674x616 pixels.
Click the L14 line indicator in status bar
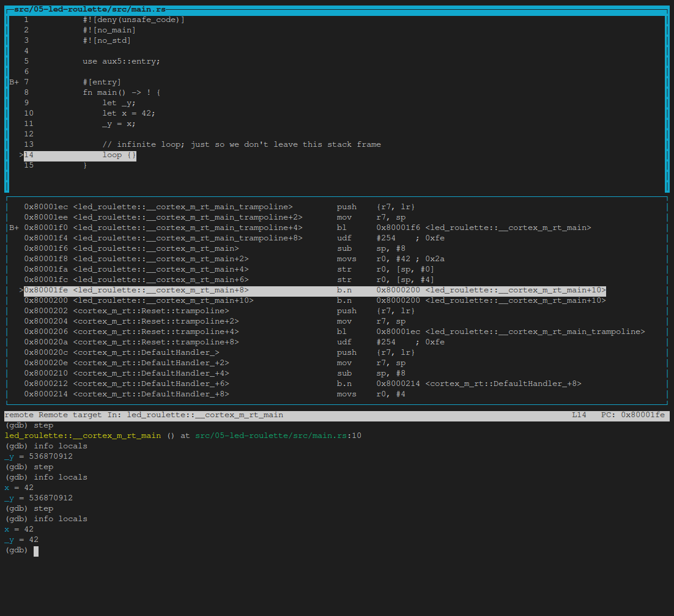(x=579, y=415)
